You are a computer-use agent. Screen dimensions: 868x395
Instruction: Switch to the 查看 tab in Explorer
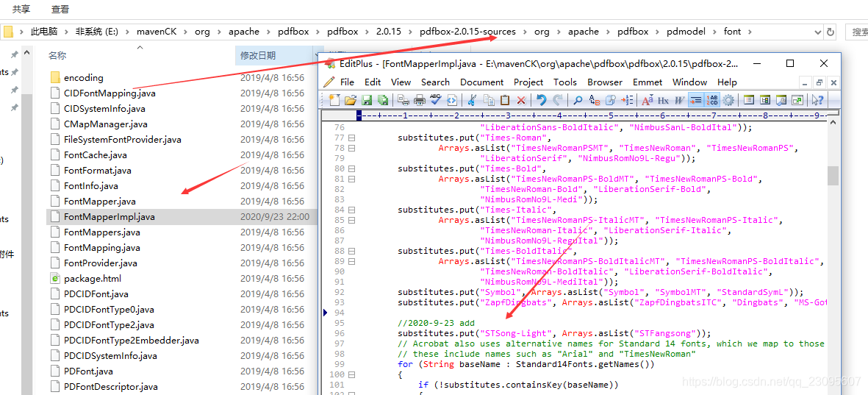coord(60,9)
